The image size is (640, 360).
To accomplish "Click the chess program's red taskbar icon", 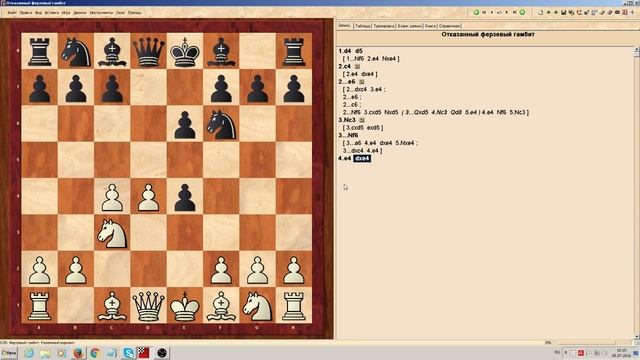I will pos(144,353).
